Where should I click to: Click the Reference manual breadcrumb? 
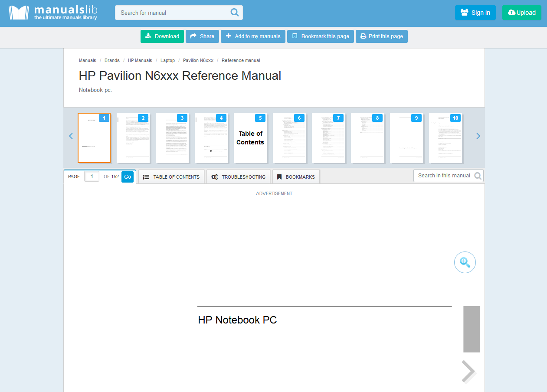click(x=241, y=60)
